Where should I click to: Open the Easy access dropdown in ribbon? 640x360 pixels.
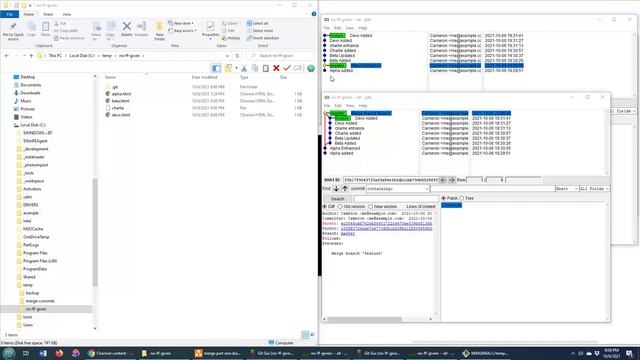pyautogui.click(x=182, y=31)
